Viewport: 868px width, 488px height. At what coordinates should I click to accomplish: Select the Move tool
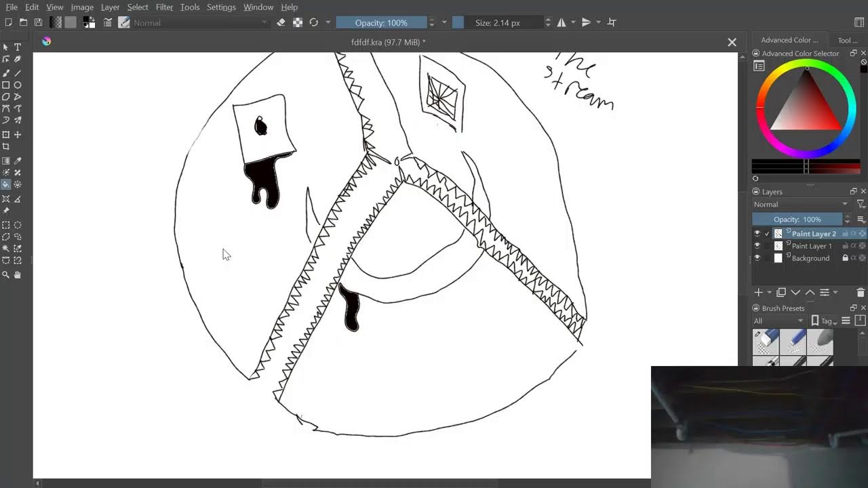click(18, 134)
